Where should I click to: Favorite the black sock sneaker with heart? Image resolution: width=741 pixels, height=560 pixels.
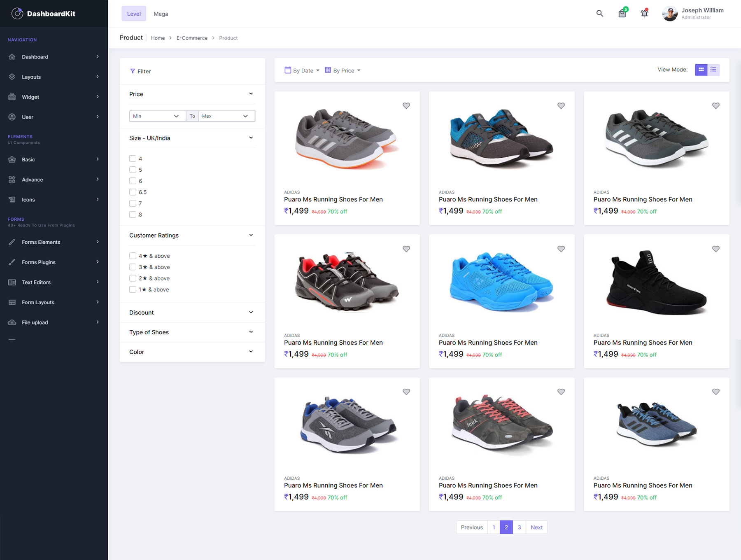coord(716,249)
